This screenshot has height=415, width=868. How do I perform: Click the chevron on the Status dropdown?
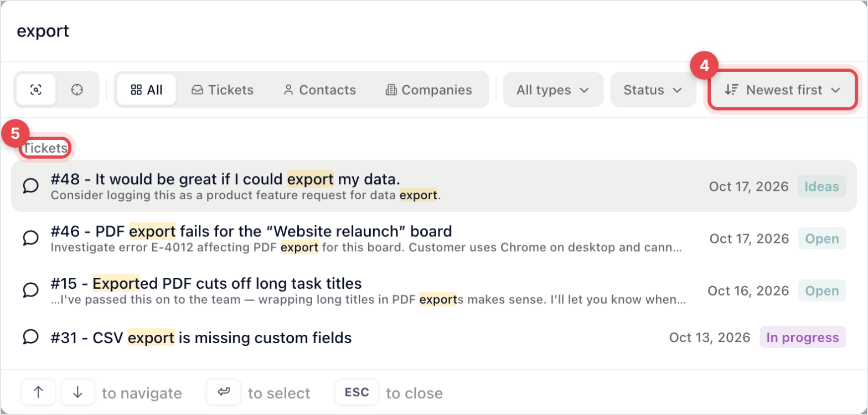coord(678,90)
